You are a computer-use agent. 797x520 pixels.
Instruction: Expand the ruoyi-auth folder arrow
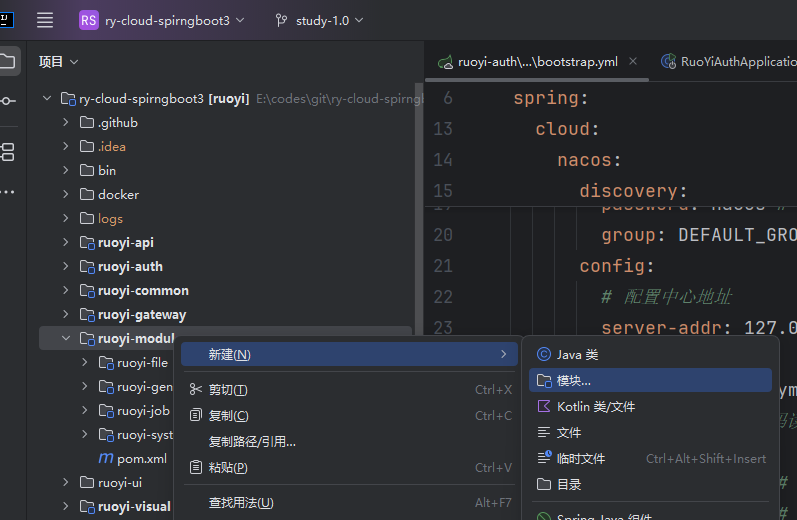[x=66, y=267]
